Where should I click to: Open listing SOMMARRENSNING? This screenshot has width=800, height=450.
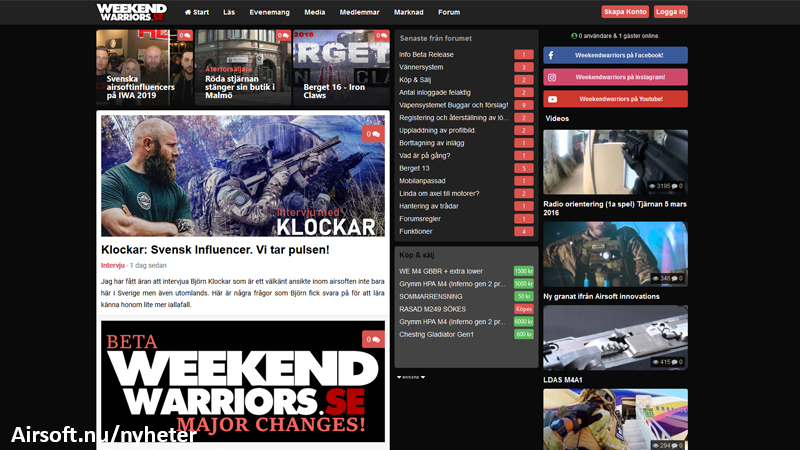[x=431, y=296]
